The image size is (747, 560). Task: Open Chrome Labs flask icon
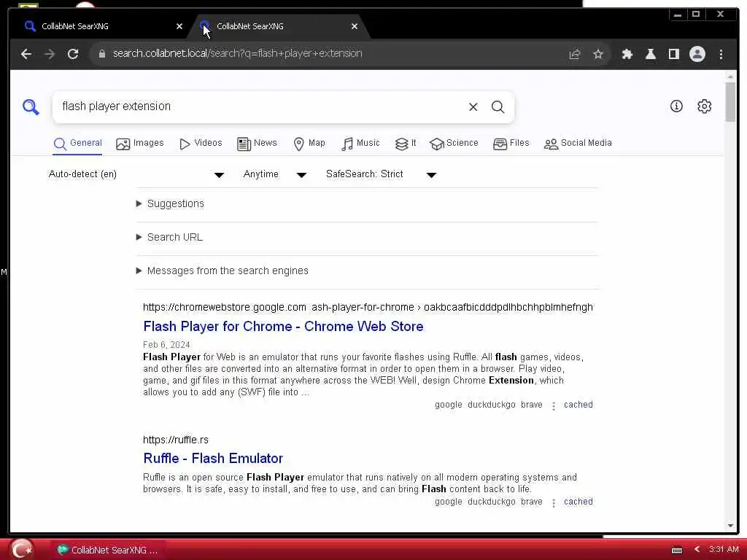[x=650, y=54]
